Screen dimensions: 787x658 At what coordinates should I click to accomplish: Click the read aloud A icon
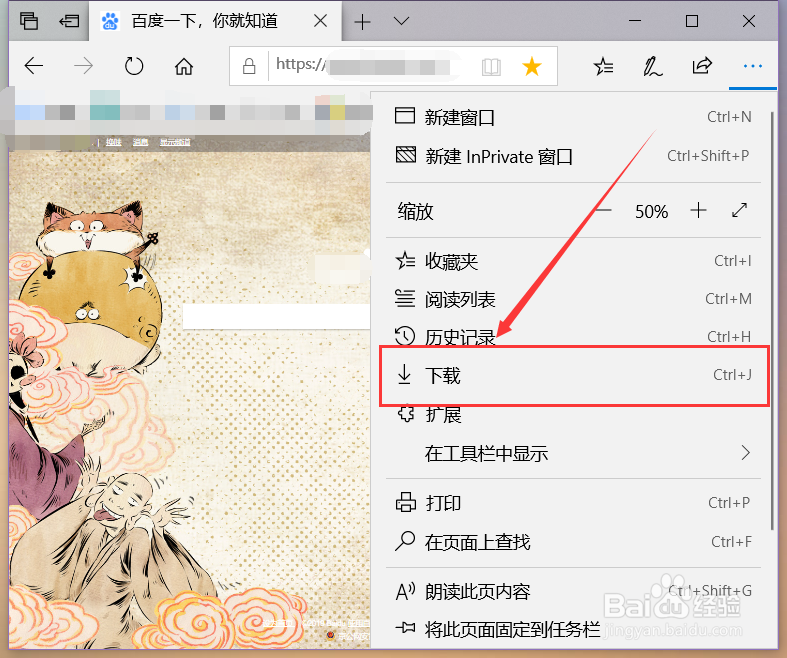(406, 592)
